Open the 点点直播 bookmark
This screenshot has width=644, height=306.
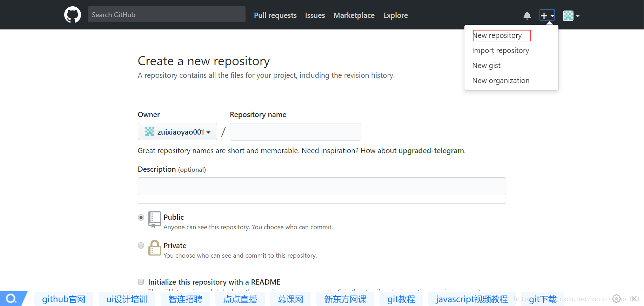click(240, 299)
